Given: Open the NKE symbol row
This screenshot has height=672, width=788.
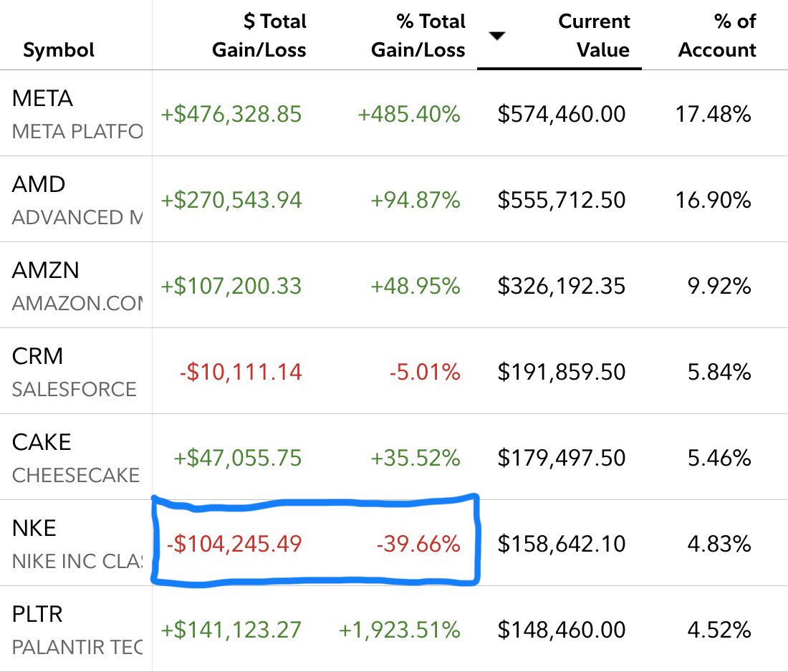Looking at the screenshot, I should [x=34, y=528].
